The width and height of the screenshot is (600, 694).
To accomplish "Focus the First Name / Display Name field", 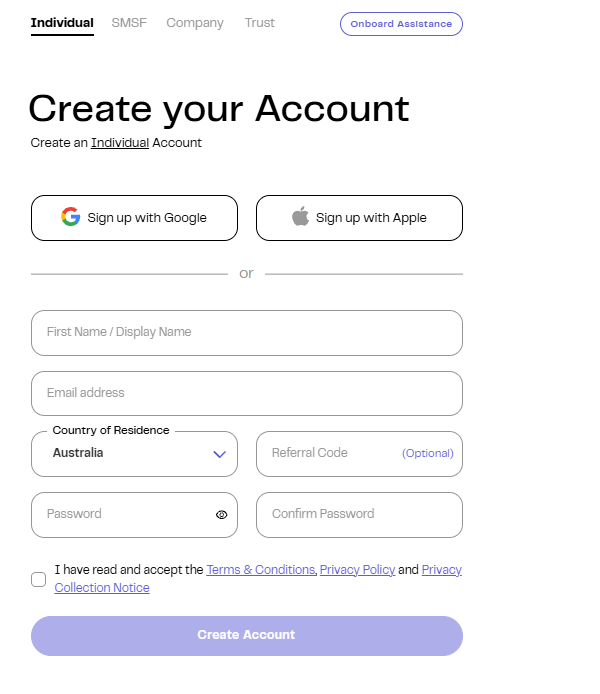I will [x=246, y=333].
